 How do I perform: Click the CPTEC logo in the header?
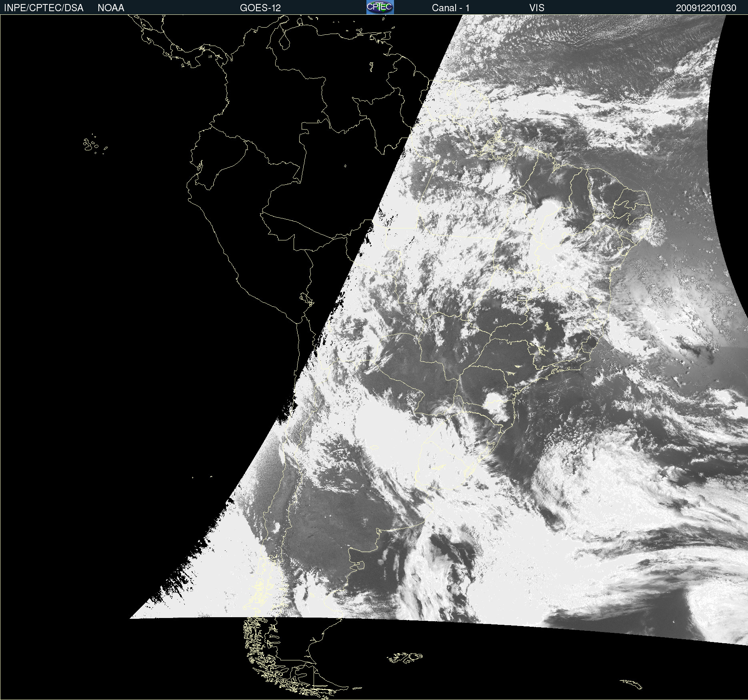click(380, 7)
